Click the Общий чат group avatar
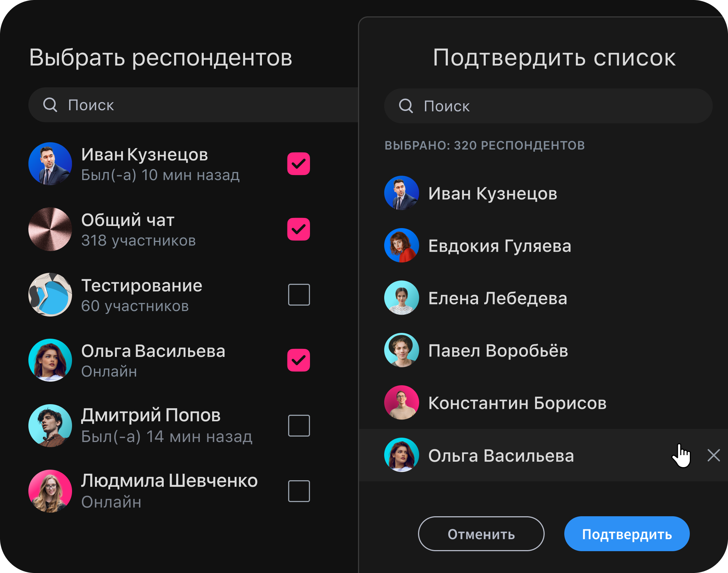Screen dimensions: 728x573 [50, 229]
